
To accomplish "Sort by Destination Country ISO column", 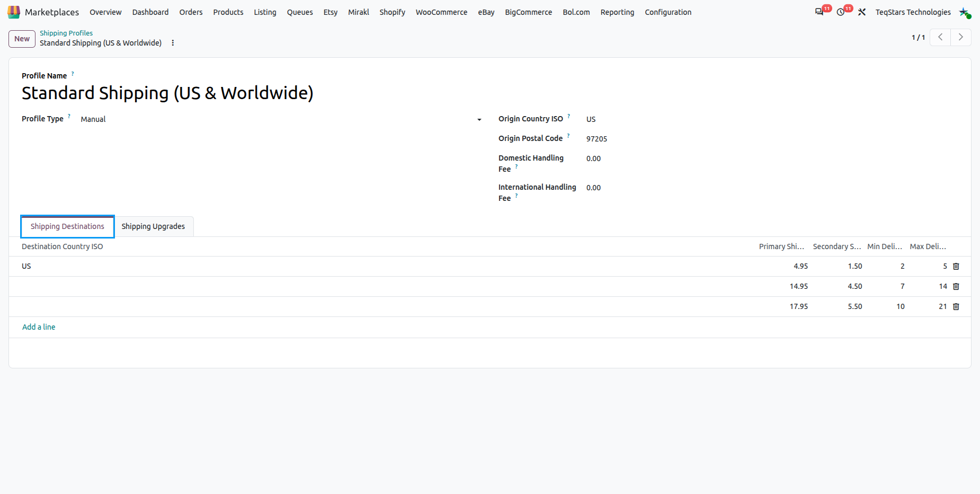I will (63, 246).
